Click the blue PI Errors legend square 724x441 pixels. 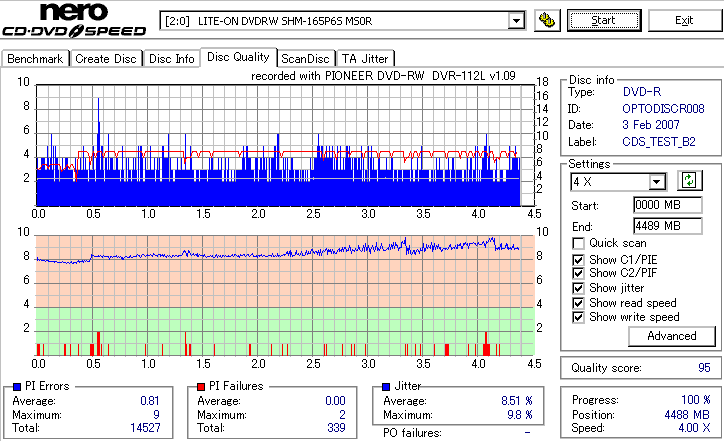tap(17, 387)
